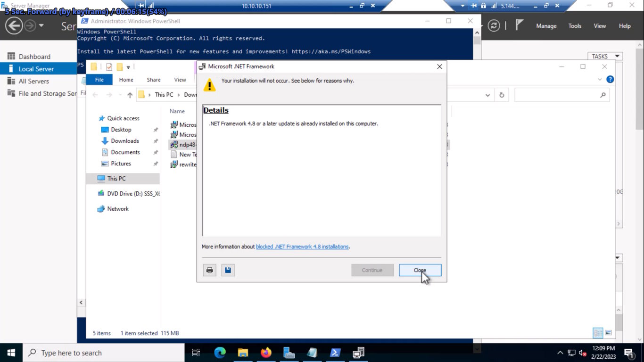This screenshot has width=644, height=362.
Task: Click the Task View taskbar icon
Action: (196, 353)
